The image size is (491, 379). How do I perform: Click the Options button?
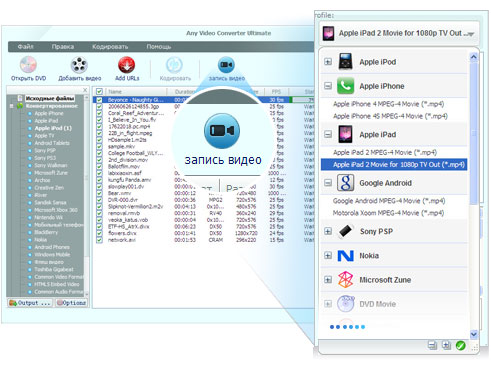72,303
